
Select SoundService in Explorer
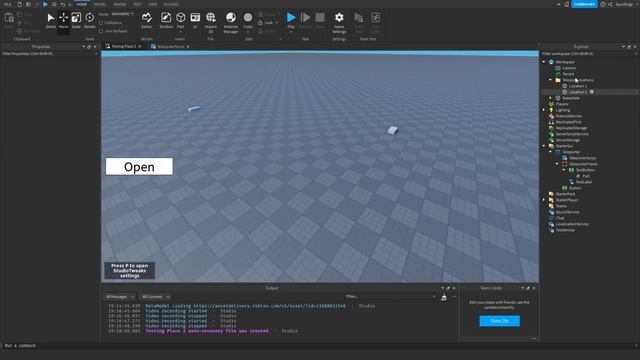(x=567, y=212)
